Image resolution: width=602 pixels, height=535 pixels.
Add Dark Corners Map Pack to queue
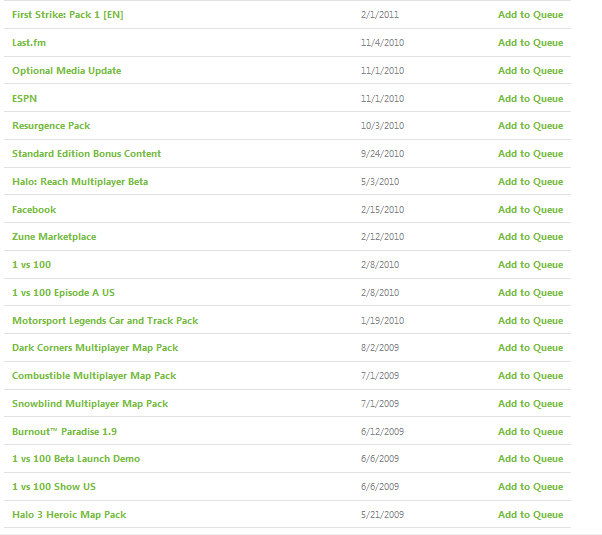(x=531, y=348)
